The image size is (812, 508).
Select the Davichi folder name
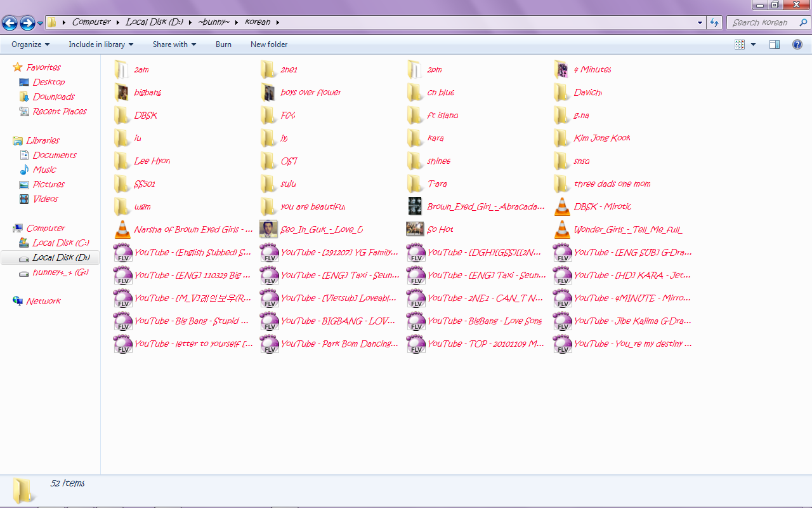[588, 92]
